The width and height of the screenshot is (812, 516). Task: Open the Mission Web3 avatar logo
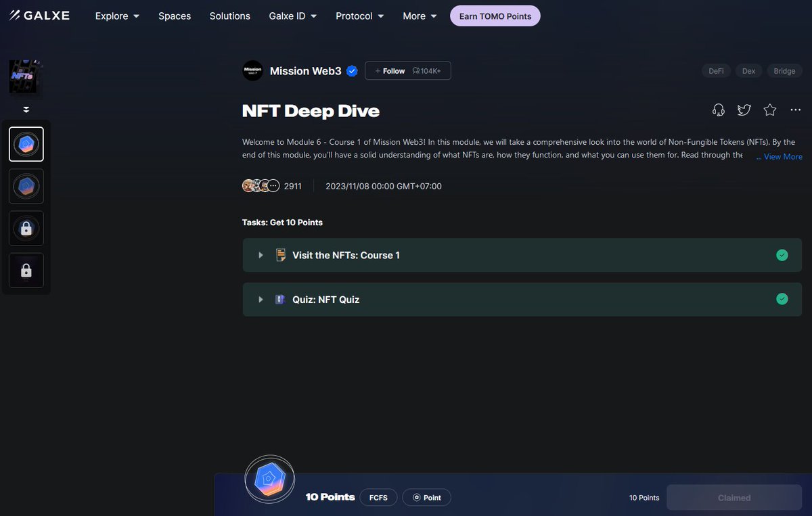[x=252, y=70]
